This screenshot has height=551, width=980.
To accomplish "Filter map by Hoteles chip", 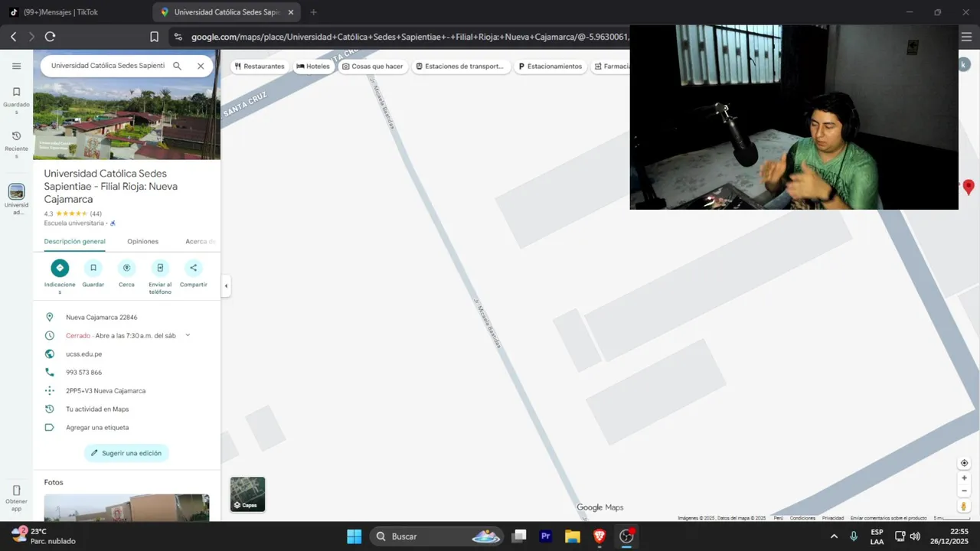I will 313,67.
